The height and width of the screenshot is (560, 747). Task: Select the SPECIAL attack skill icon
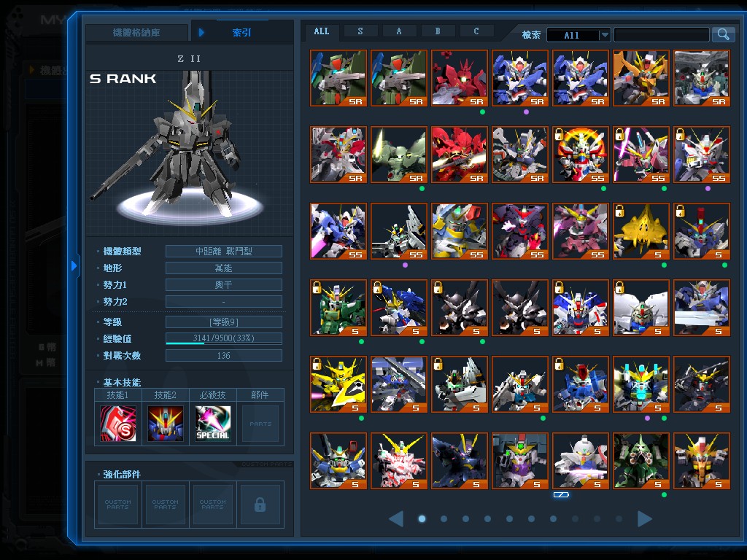tap(213, 424)
